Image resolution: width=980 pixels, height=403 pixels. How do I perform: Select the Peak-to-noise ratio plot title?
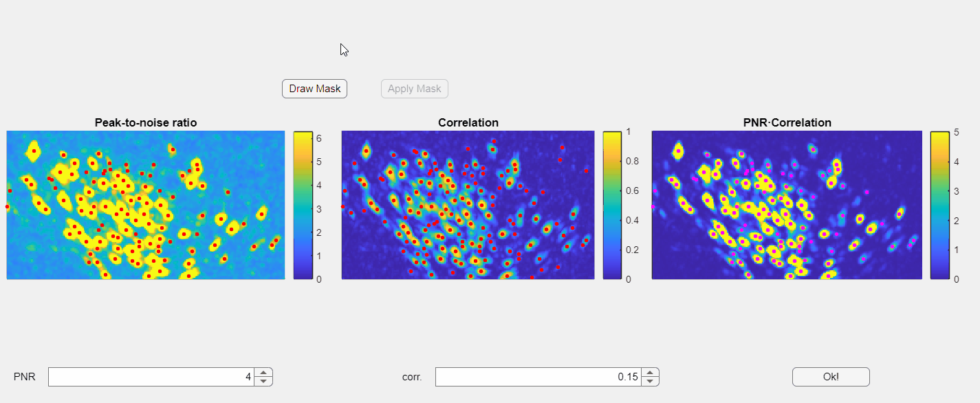(x=146, y=123)
